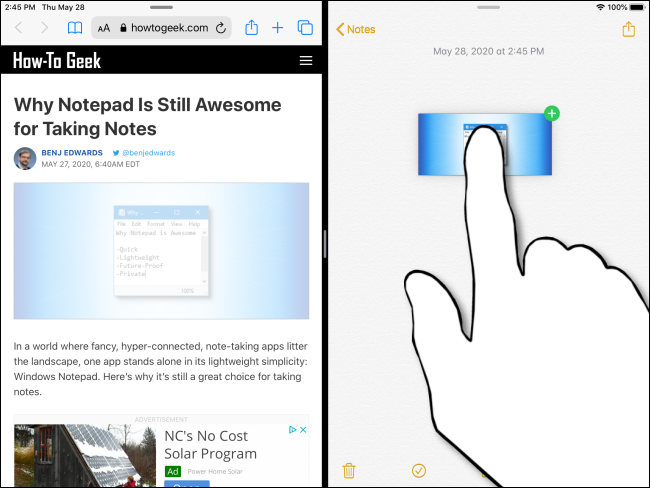
Task: Tap the Notepad article hero image
Action: point(161,251)
